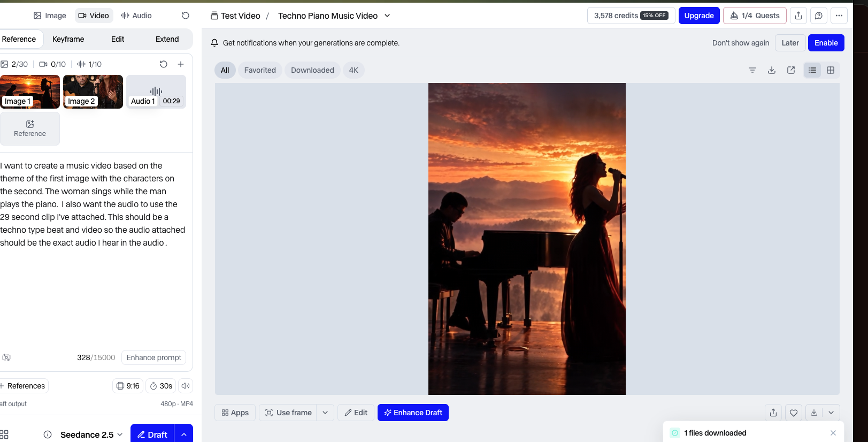Share the generated video using bottom share icon

point(773,413)
